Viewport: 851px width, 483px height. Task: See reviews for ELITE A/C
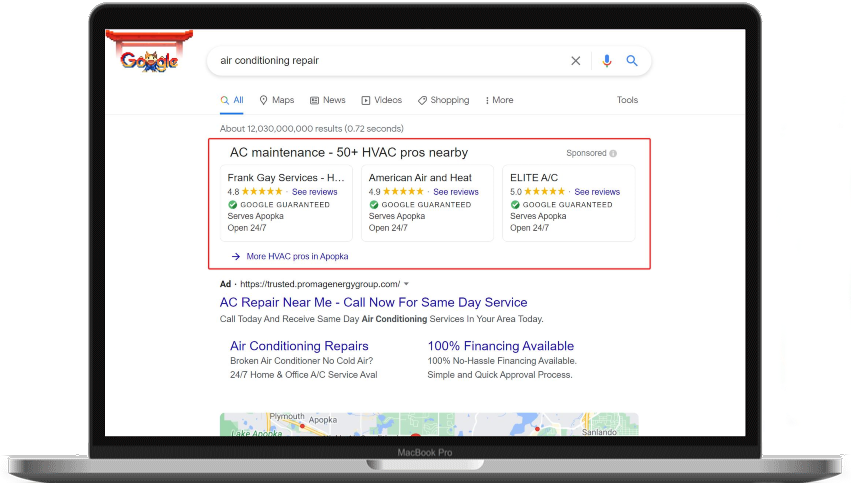[597, 192]
